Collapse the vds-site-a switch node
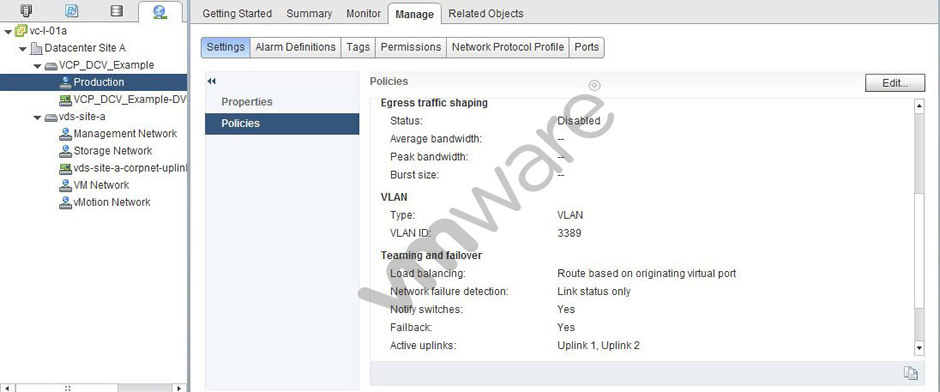Image resolution: width=940 pixels, height=392 pixels. [37, 117]
